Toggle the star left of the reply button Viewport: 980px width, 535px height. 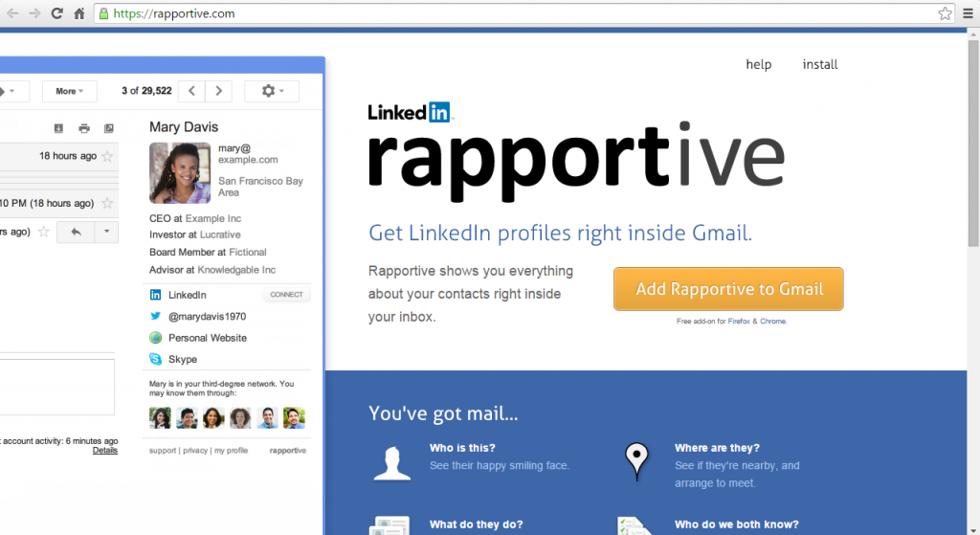click(x=44, y=232)
